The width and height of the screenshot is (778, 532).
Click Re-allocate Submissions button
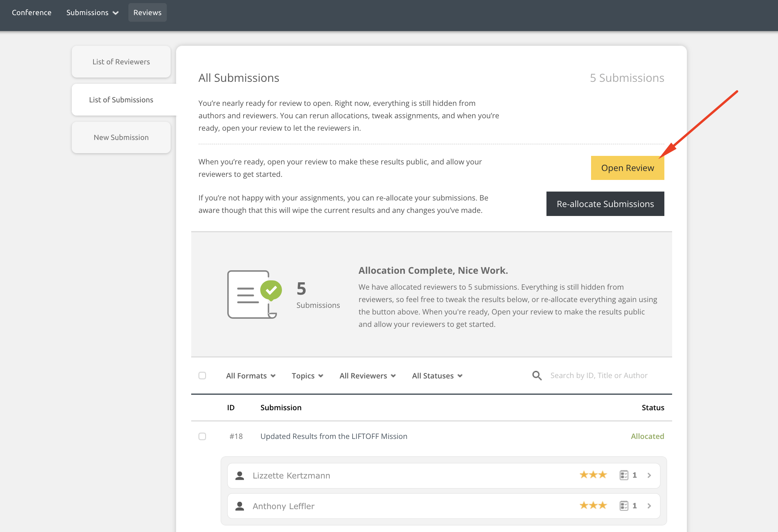coord(605,204)
